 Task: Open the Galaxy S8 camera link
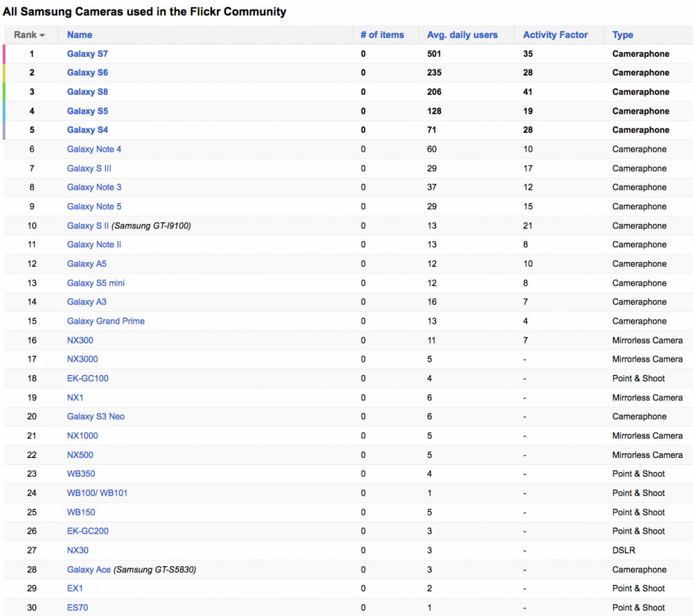click(87, 92)
